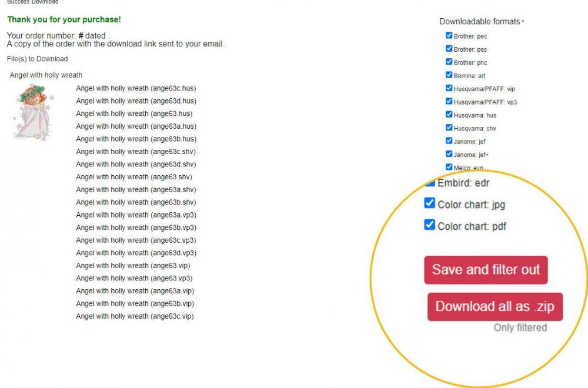Uncheck the Janome: jef checkbox
The image size is (588, 388).
pyautogui.click(x=449, y=141)
